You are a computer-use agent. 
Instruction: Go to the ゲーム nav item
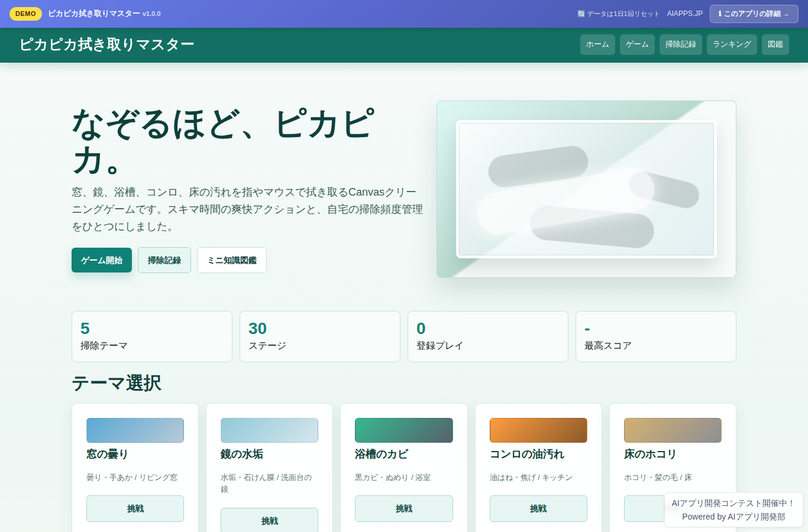[637, 44]
